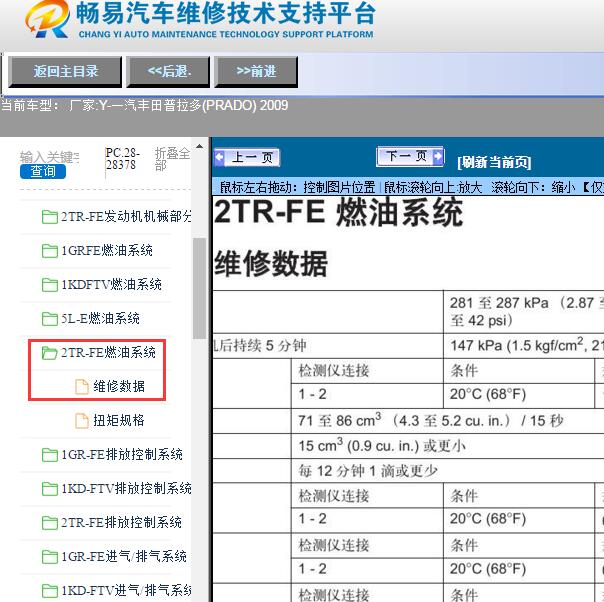Expand 1KDFTV燃油系统 tree item
Image resolution: width=604 pixels, height=602 pixels.
pyautogui.click(x=111, y=285)
